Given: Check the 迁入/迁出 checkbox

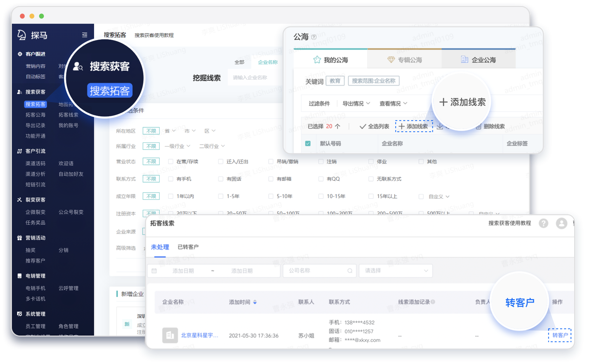Looking at the screenshot, I should pos(221,162).
